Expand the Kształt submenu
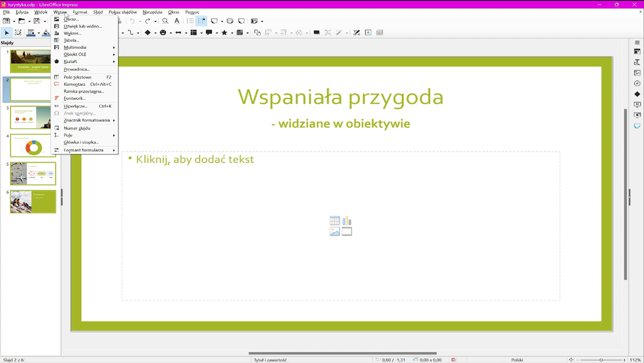644x363 pixels. click(70, 62)
